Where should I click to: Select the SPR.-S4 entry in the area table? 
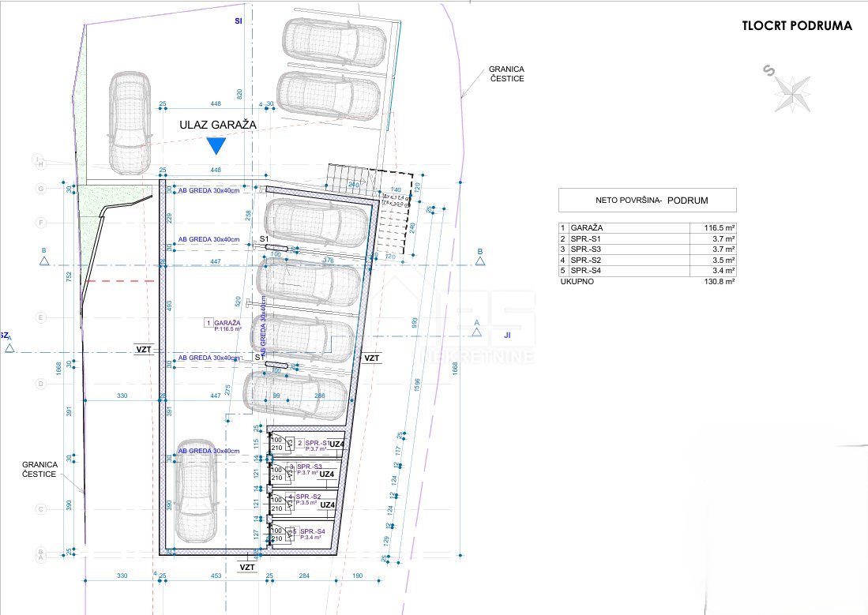(586, 271)
